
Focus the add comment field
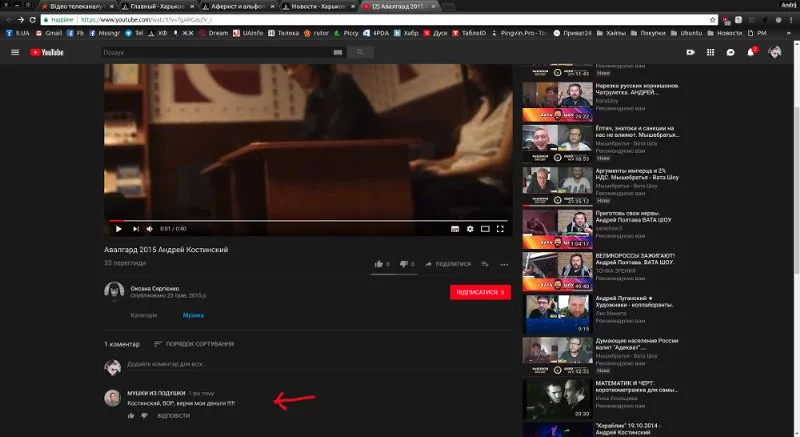(x=318, y=365)
